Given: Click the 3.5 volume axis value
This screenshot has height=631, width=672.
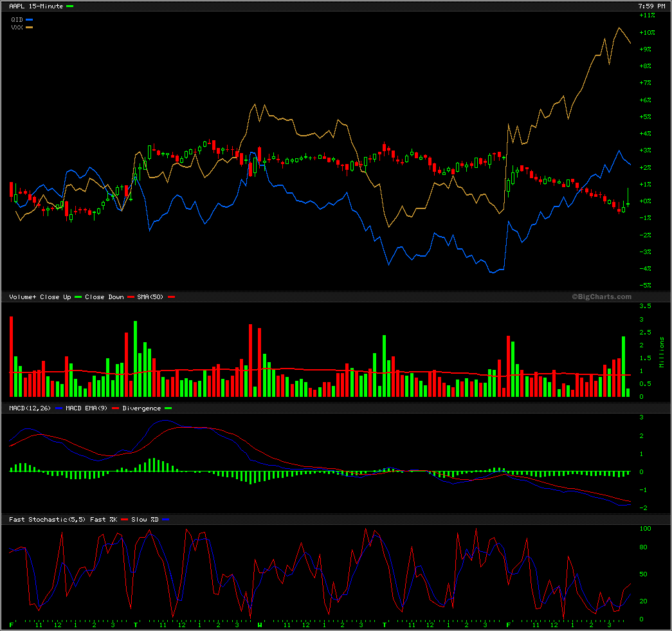Looking at the screenshot, I should [x=645, y=306].
